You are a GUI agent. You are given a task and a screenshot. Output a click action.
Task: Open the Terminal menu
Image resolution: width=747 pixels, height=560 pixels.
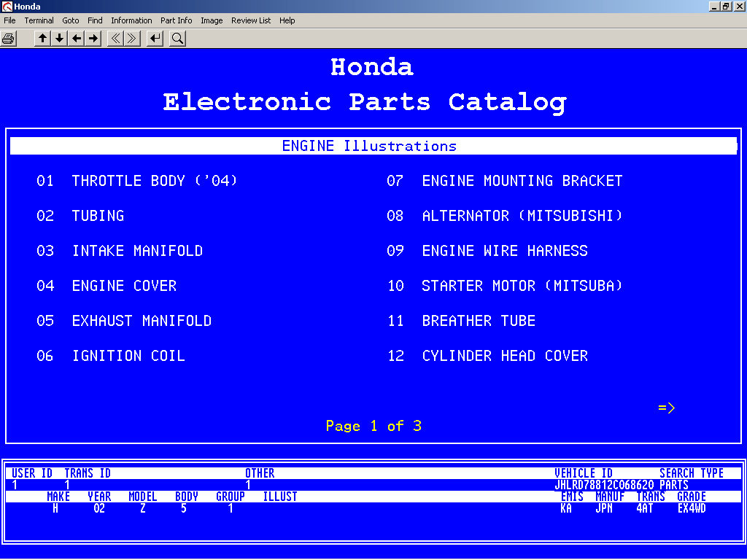pos(39,20)
